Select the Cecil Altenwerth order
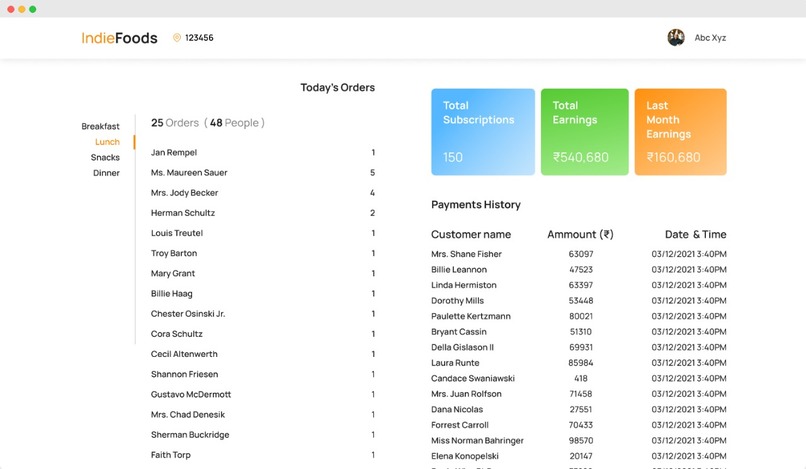This screenshot has height=469, width=806. click(x=263, y=354)
